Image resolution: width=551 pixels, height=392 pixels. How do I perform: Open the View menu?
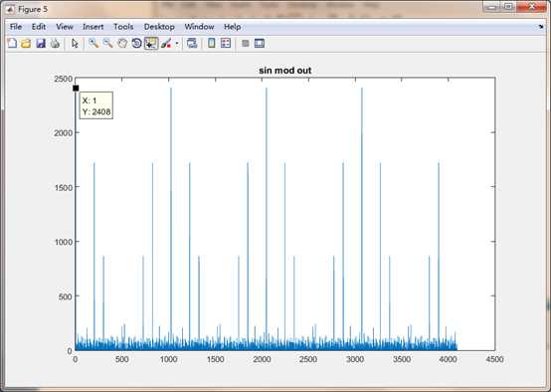pyautogui.click(x=65, y=27)
